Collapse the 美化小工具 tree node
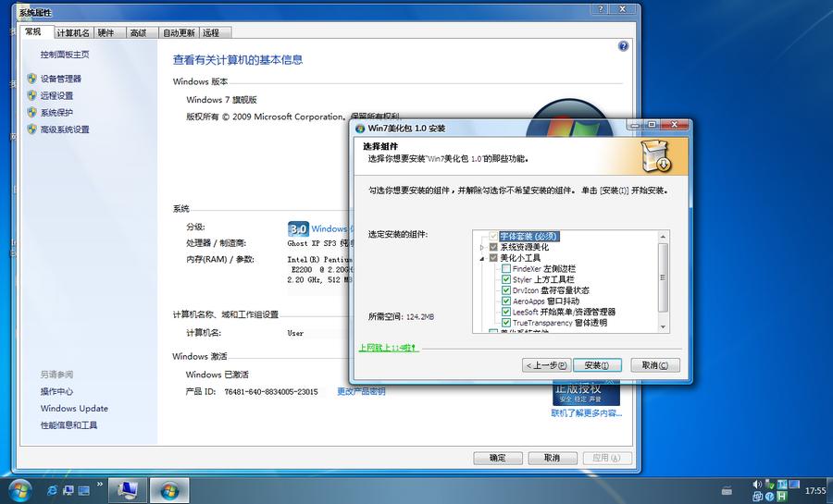The image size is (833, 504). coord(482,258)
